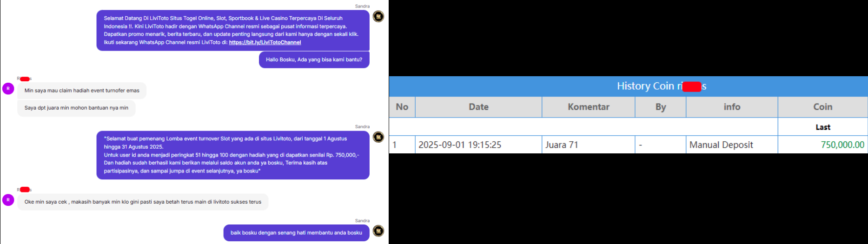Click the 'By' column header
Screen dimensions: 868x244
pos(661,107)
